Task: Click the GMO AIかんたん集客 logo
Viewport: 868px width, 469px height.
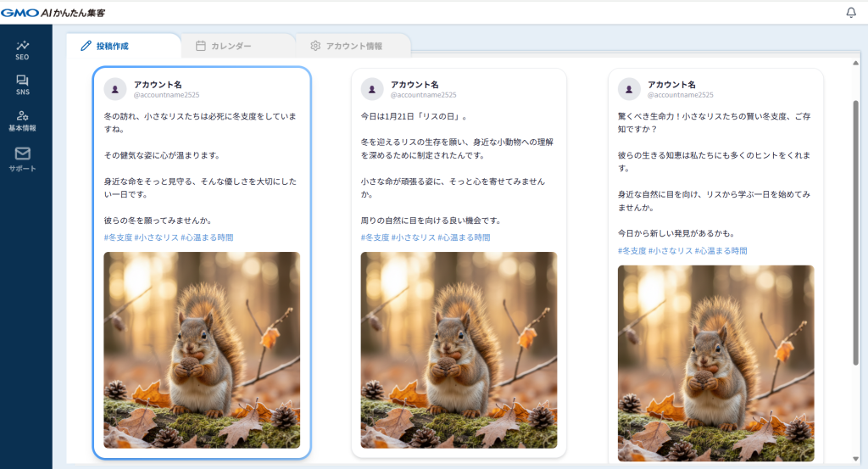Action: click(x=53, y=12)
